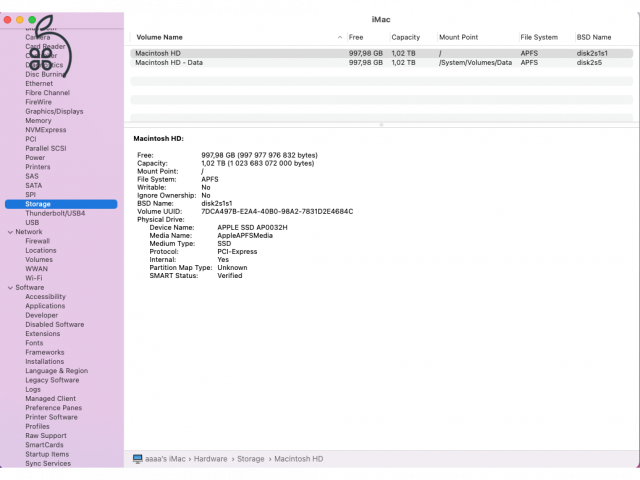Select Extensions in sidebar

click(42, 333)
